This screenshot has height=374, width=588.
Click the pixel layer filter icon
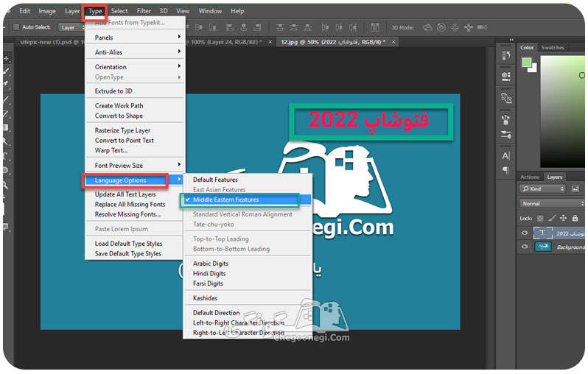[x=575, y=188]
